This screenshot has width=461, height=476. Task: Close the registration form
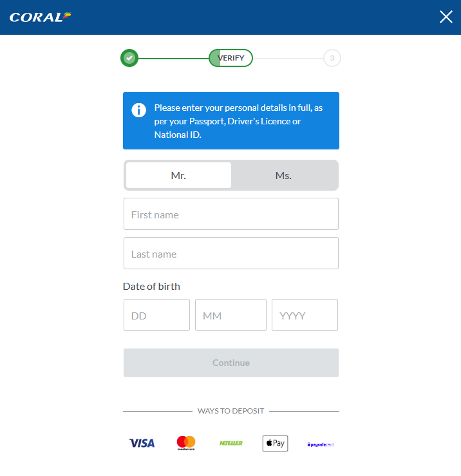446,17
